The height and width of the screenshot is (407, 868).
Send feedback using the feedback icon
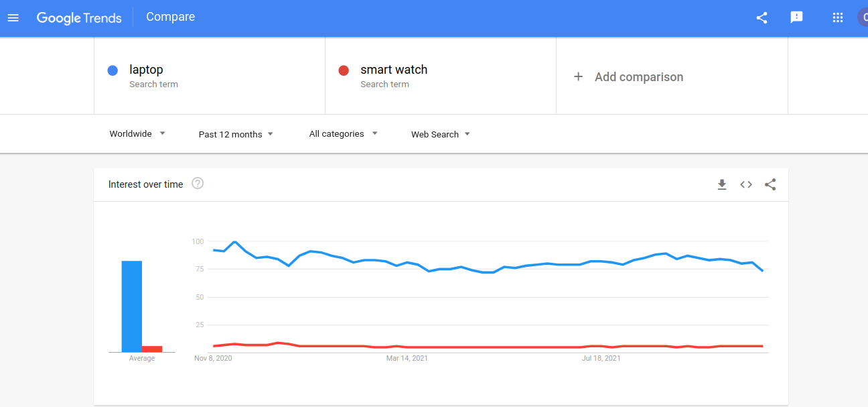(x=796, y=17)
